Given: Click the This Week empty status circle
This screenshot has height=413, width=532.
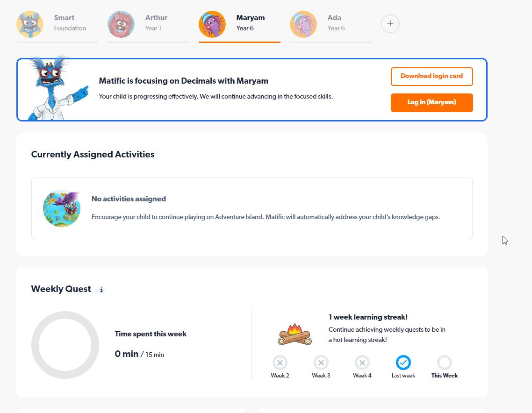Looking at the screenshot, I should coord(445,363).
